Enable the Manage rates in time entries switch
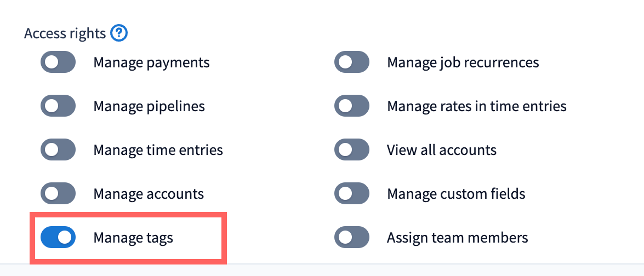This screenshot has height=276, width=644. coord(351,106)
